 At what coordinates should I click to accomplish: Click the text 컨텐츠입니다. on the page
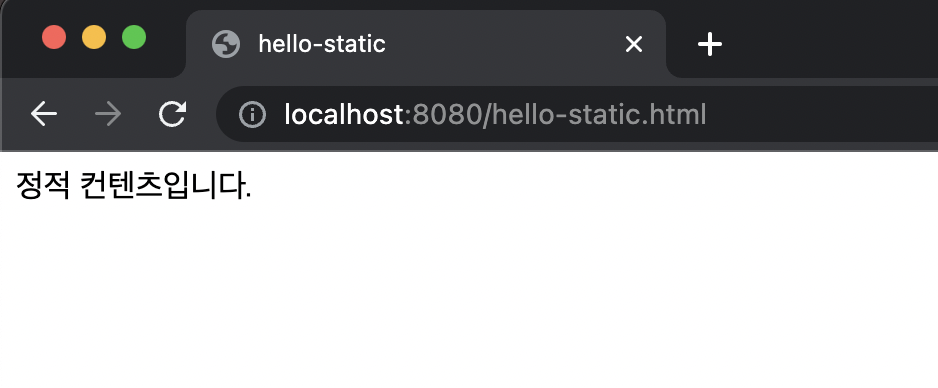tap(165, 185)
